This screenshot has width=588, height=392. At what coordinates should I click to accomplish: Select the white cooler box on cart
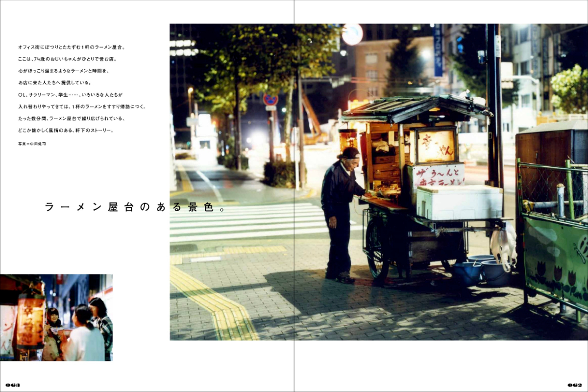(x=459, y=202)
